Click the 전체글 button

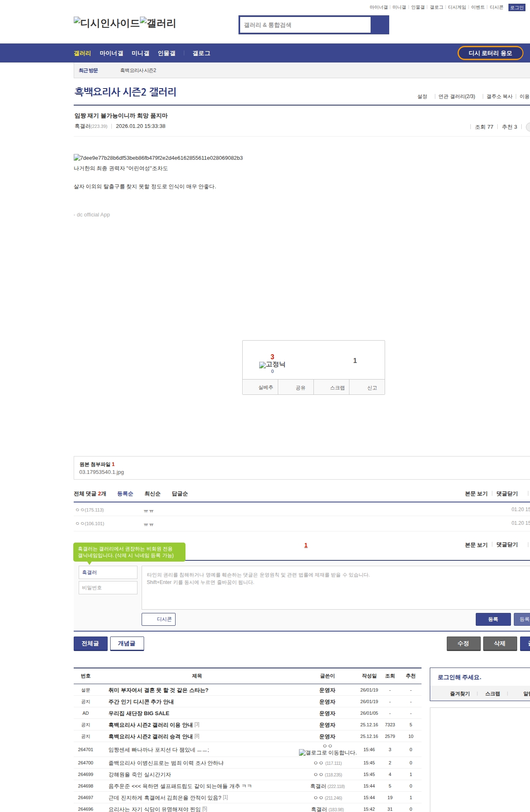tap(91, 644)
